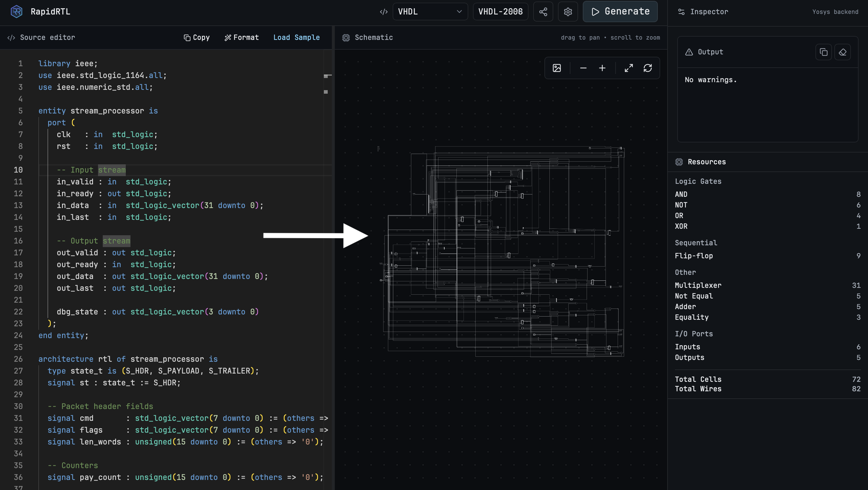Click the 'Total Wires' row

point(768,389)
